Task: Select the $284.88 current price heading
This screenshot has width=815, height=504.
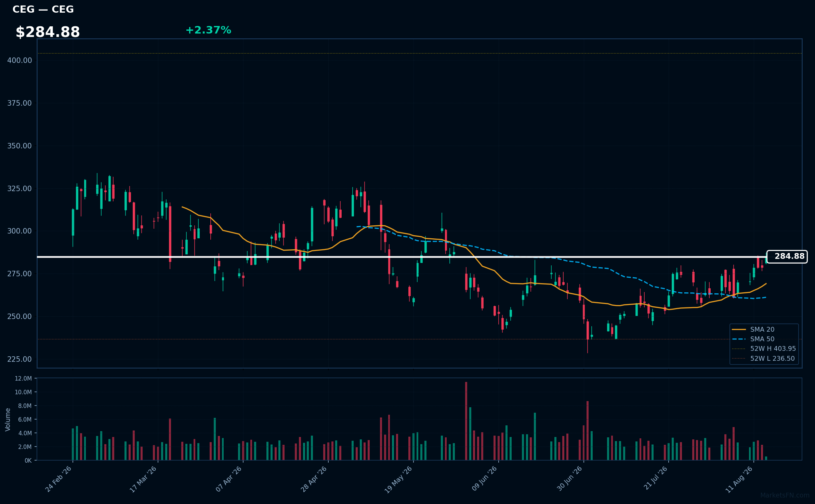Action: coord(48,32)
